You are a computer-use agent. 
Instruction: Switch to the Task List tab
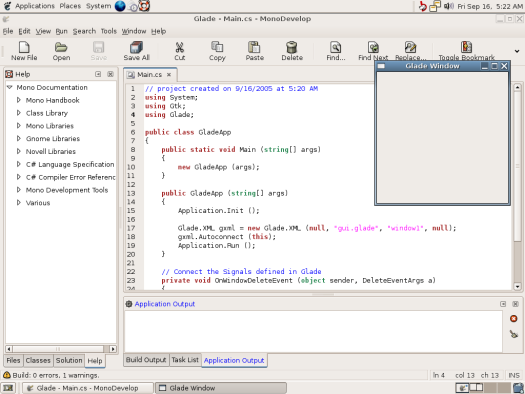pos(185,360)
